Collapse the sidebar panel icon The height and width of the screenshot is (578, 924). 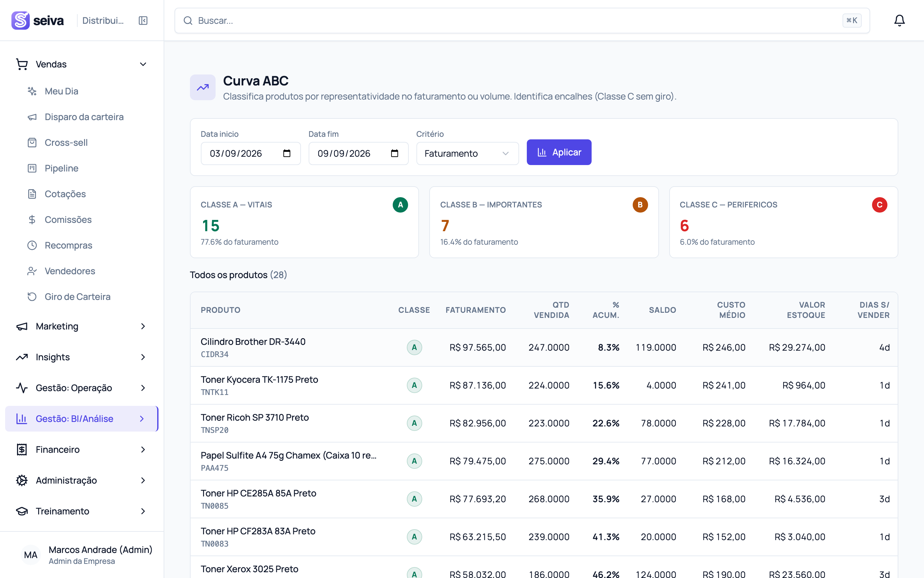tap(143, 21)
